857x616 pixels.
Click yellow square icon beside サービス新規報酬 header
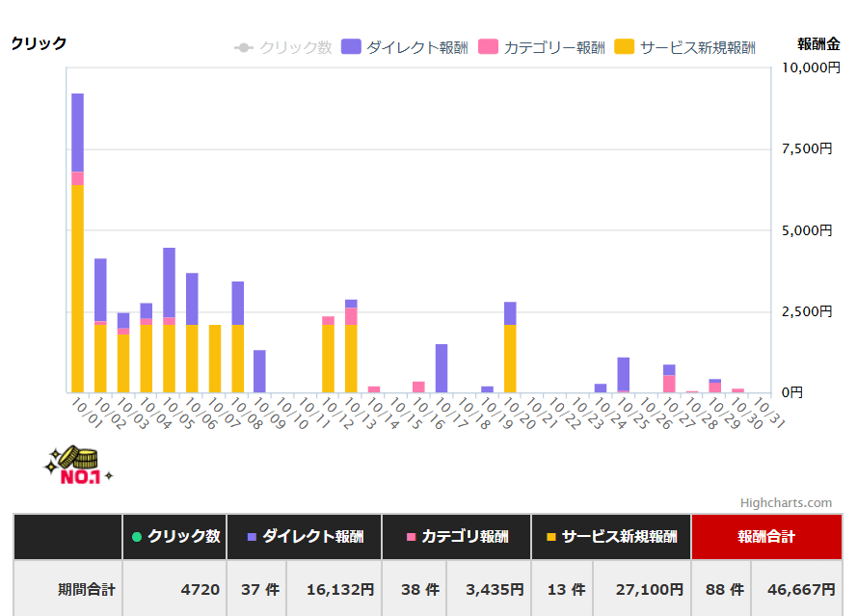click(549, 537)
